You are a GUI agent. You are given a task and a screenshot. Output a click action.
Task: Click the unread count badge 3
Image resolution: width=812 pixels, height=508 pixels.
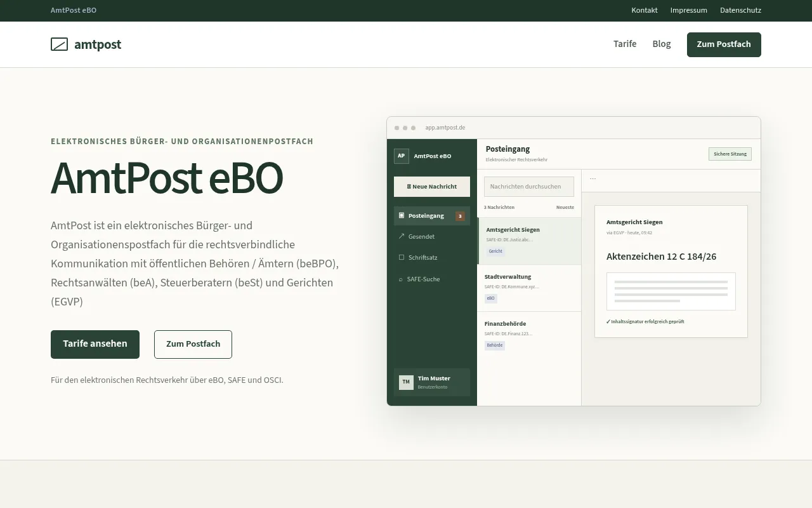click(x=460, y=216)
